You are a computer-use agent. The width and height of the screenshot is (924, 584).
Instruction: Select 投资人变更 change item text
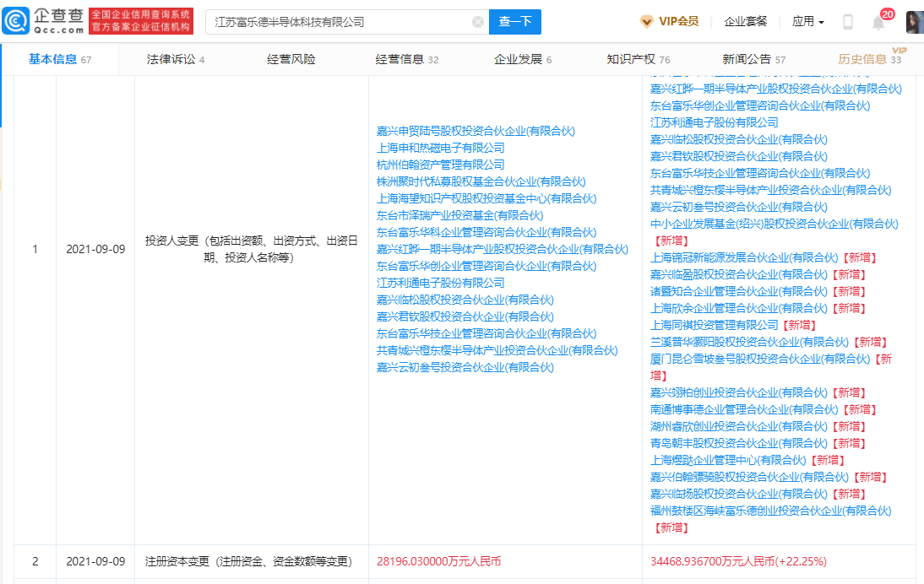[251, 249]
